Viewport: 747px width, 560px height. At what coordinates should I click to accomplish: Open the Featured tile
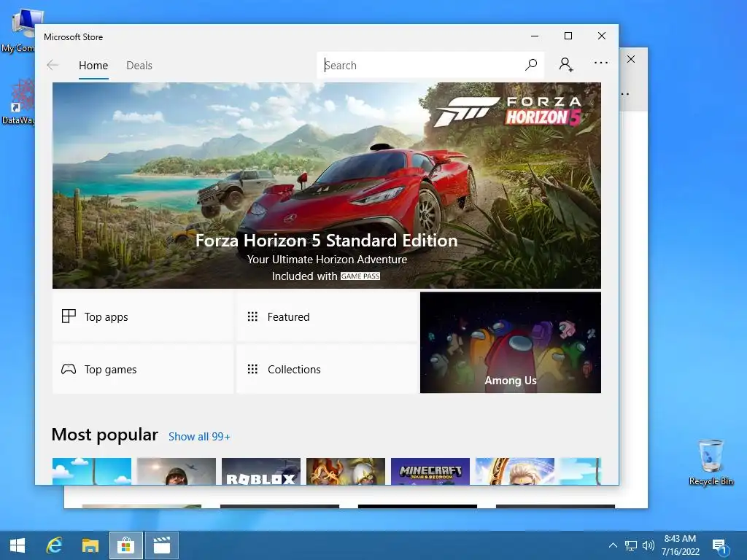pos(327,316)
